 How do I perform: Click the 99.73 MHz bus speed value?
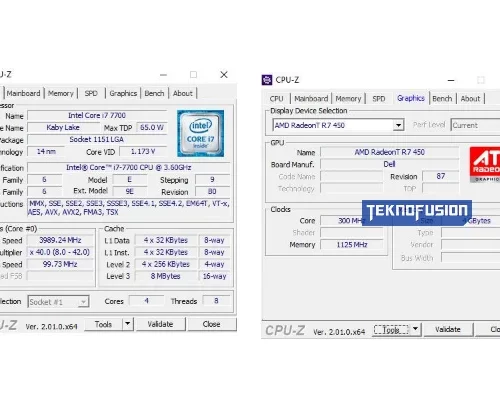coord(60,264)
